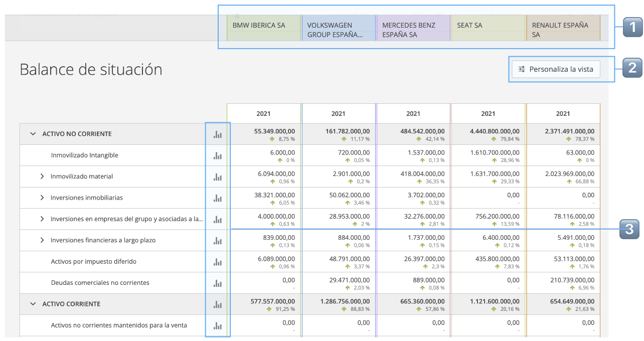Click value 6.400.000,00 Inversiones financieras cell
This screenshot has height=341, width=644.
501,237
